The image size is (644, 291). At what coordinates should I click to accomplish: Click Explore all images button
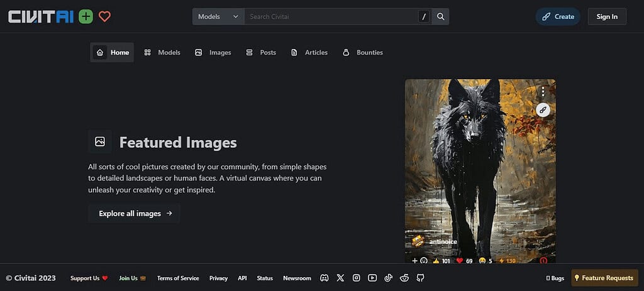[x=134, y=214]
